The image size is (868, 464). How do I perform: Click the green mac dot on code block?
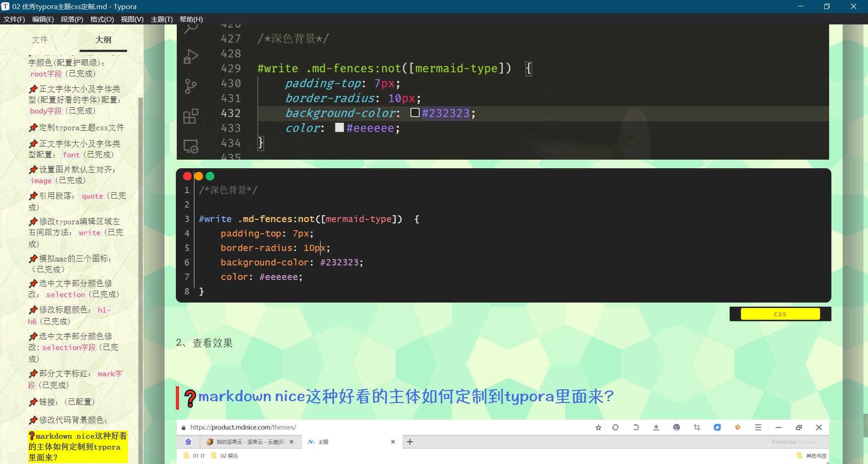pyautogui.click(x=210, y=176)
